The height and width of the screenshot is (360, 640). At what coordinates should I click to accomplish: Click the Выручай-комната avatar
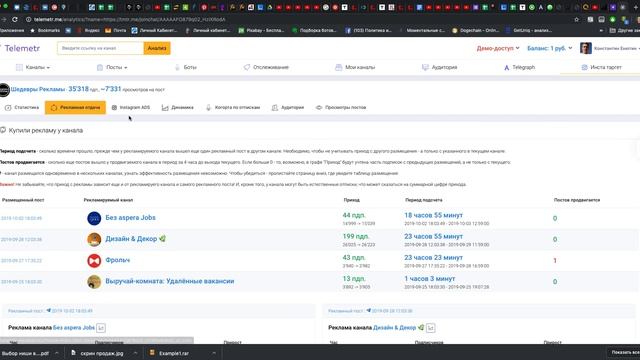pyautogui.click(x=94, y=282)
